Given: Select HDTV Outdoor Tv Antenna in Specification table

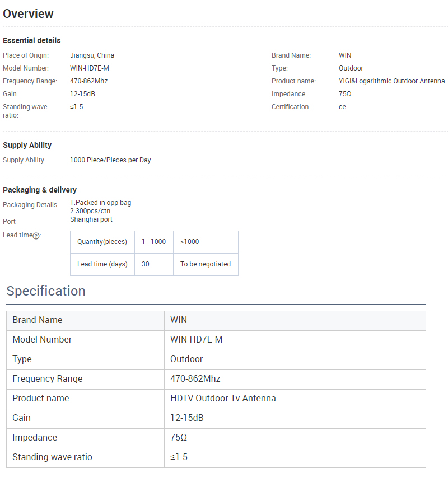Looking at the screenshot, I should (223, 398).
